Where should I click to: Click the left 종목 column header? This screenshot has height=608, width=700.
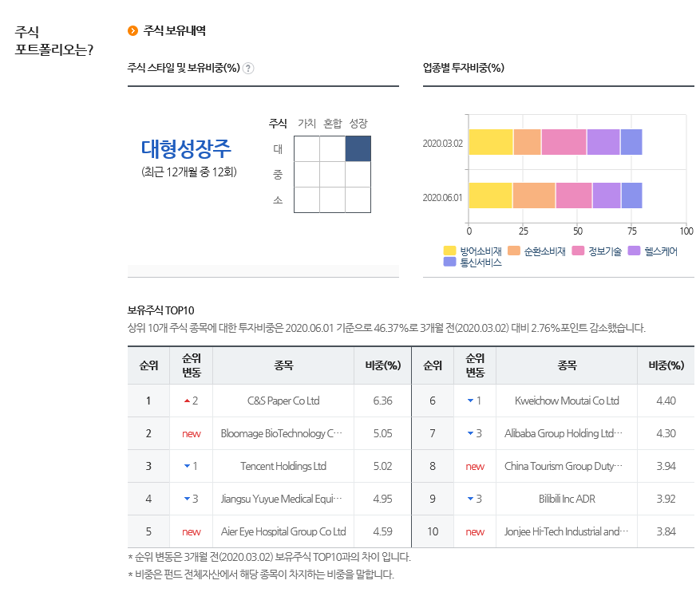click(283, 365)
